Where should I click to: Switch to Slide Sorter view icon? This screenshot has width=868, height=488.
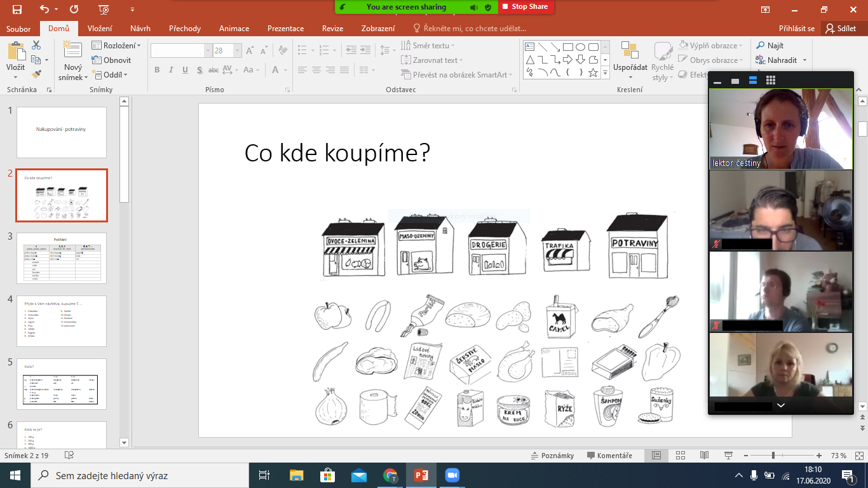click(681, 456)
